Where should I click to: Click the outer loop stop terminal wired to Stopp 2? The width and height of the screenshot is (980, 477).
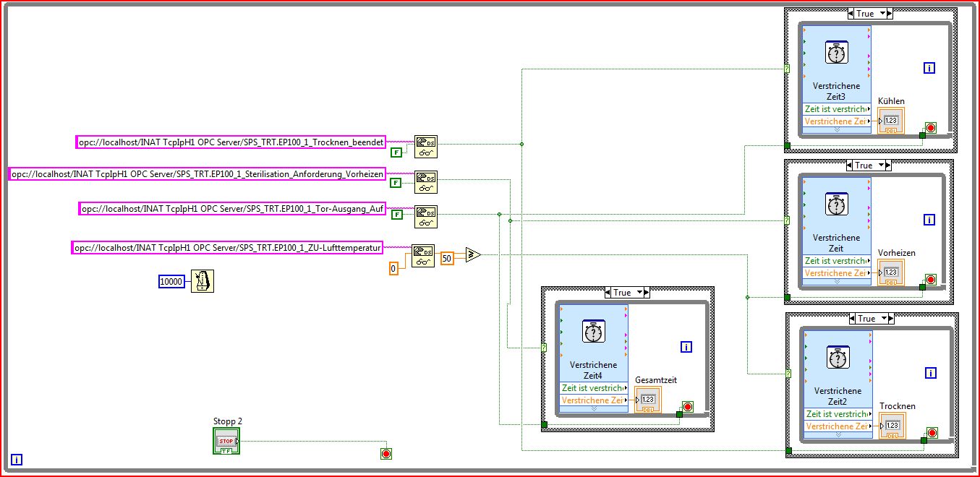click(x=386, y=454)
